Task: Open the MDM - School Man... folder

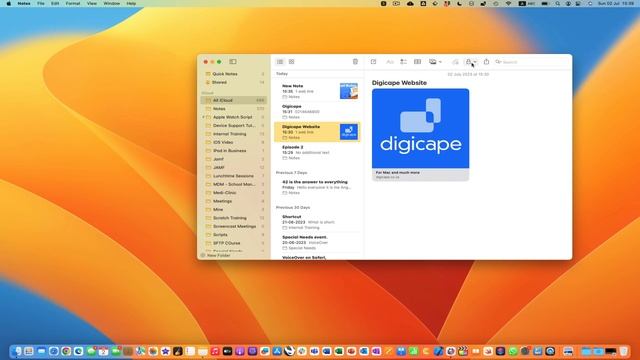Action: (234, 184)
